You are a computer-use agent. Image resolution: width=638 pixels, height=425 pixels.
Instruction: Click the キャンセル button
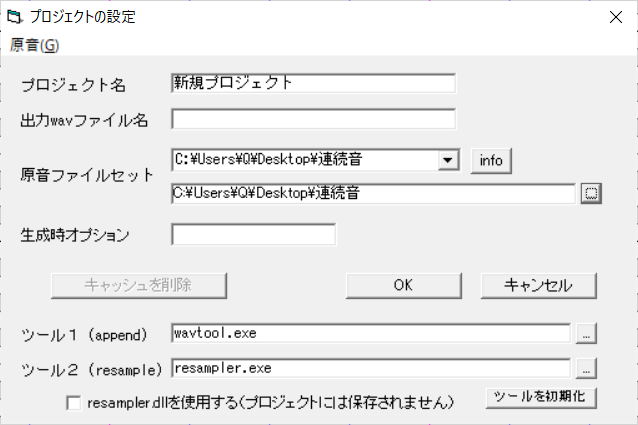(x=539, y=286)
